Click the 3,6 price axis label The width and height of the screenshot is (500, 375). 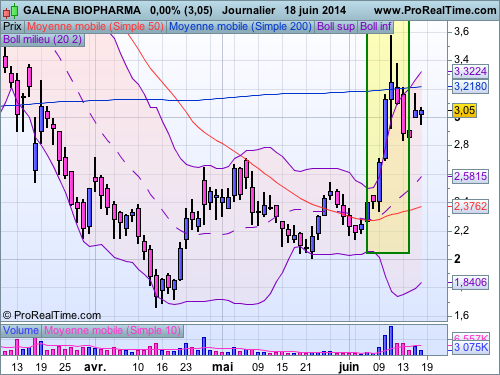coord(461,32)
